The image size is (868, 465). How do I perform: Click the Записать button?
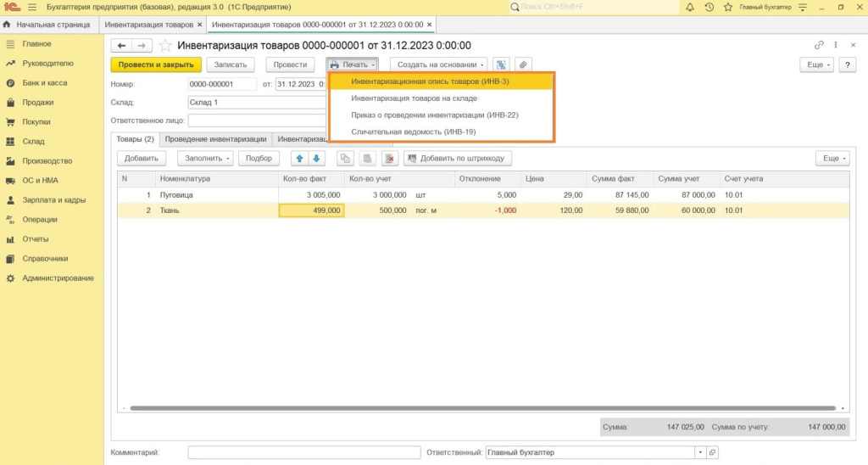click(231, 64)
